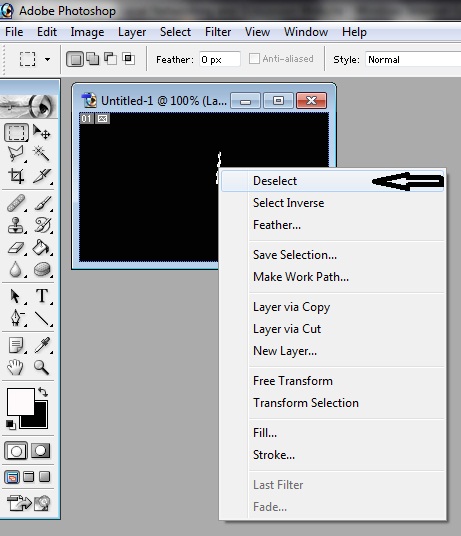
Task: Enable Add to selection mode
Action: point(93,59)
